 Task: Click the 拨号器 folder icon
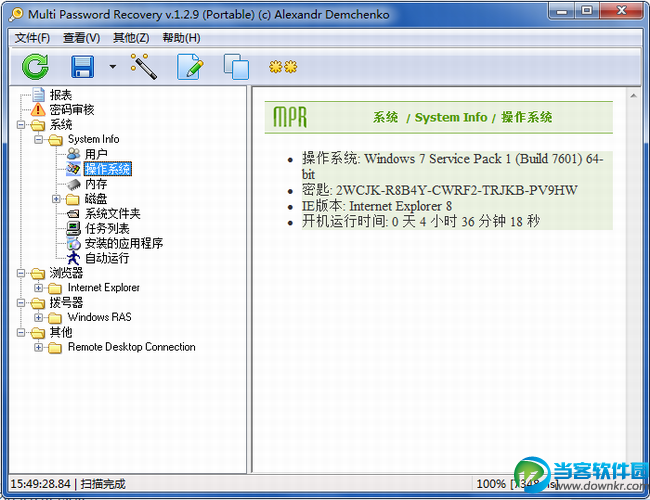37,303
